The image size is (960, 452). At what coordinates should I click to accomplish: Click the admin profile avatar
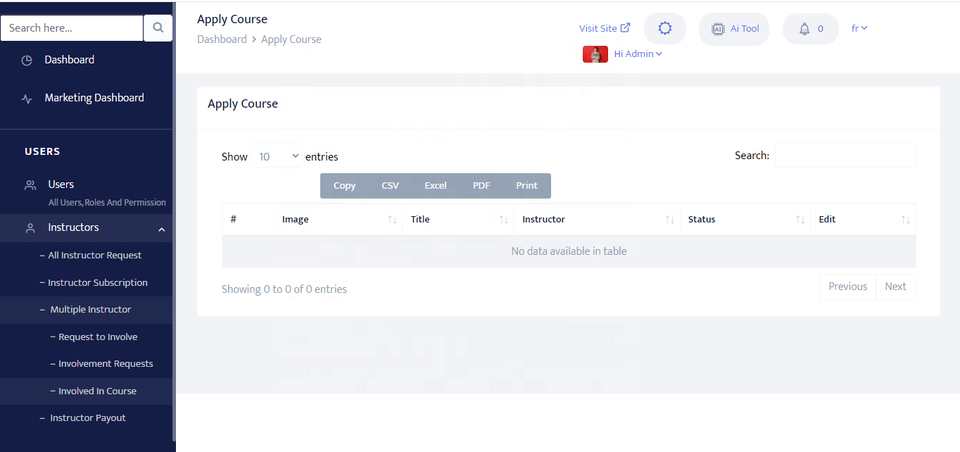tap(595, 54)
